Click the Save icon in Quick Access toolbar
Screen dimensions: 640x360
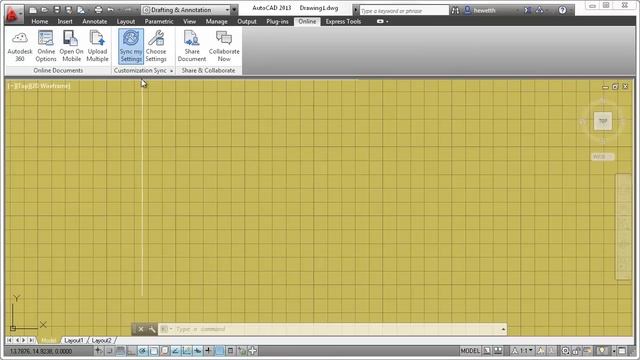pyautogui.click(x=57, y=10)
